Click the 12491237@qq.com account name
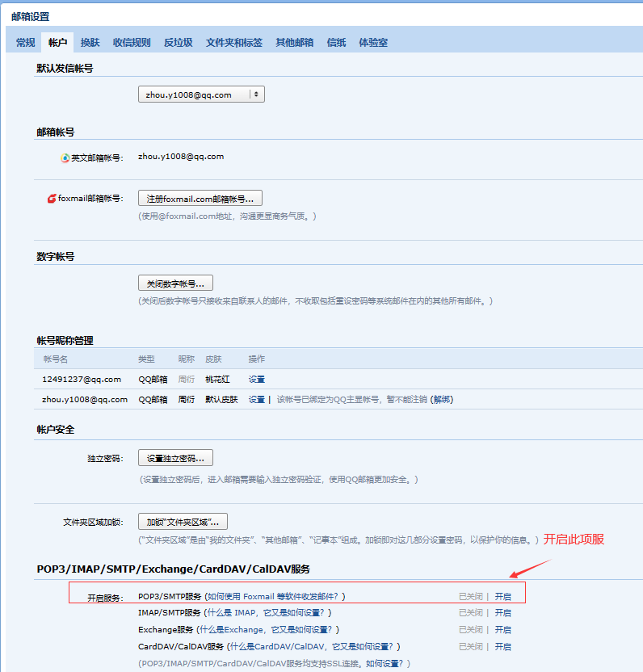 [x=82, y=380]
